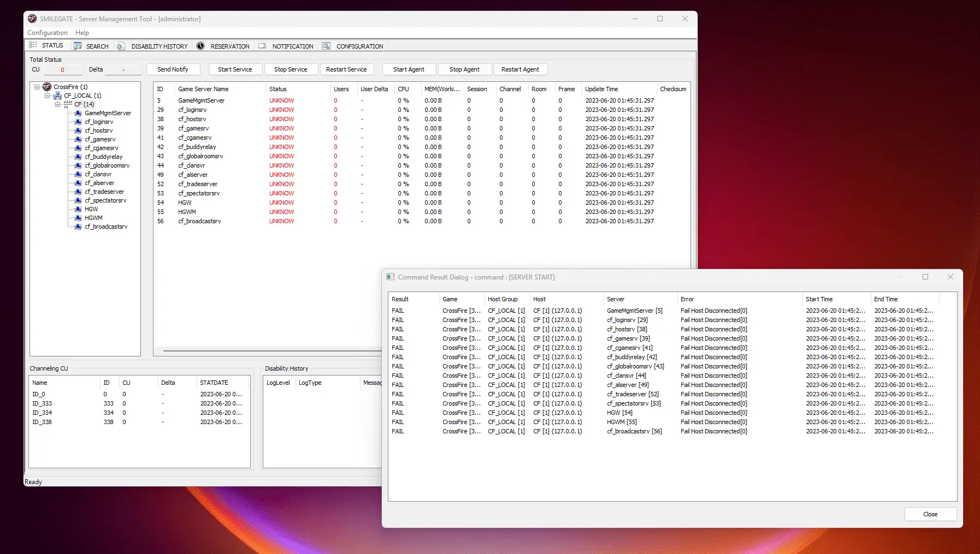Collapse the CrossFire (1) tree node

coord(37,87)
